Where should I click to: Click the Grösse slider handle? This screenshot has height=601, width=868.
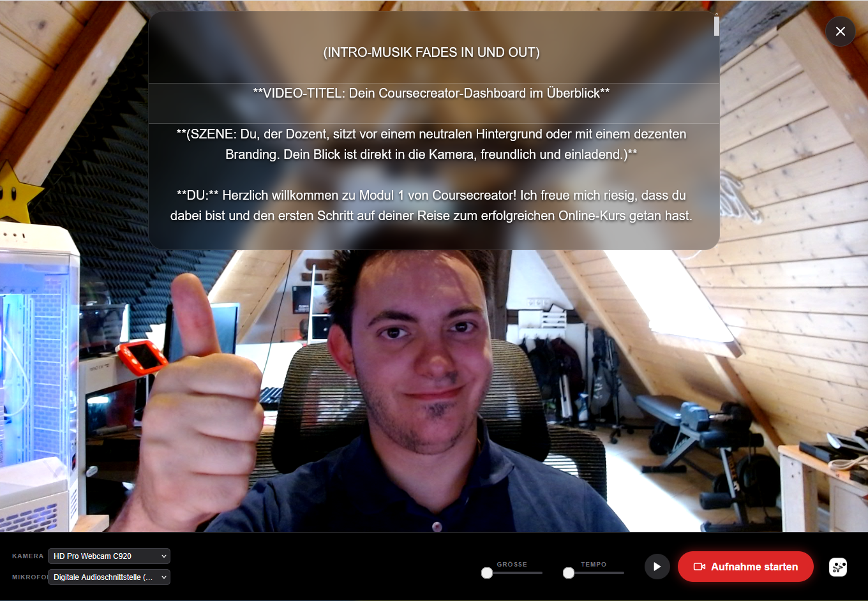point(487,573)
